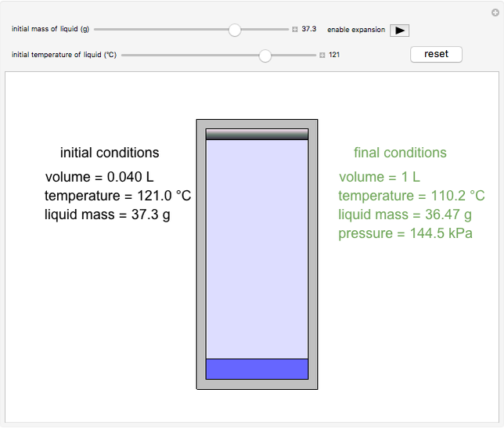504x429 pixels.
Task: Click the final temperature 110.2 °C text
Action: point(412,196)
